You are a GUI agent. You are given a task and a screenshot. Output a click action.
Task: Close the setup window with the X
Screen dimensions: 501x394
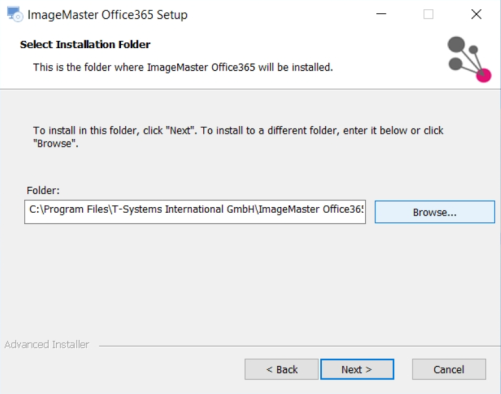476,14
